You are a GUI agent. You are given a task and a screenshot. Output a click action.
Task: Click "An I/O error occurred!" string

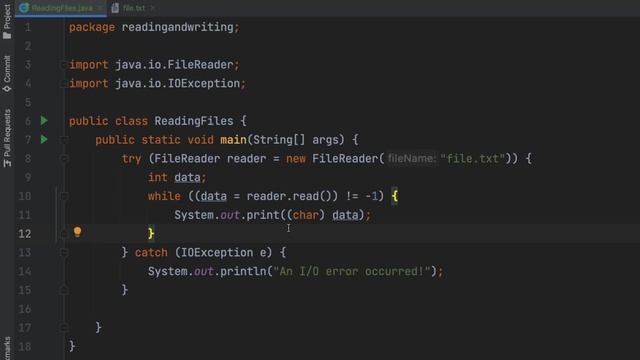click(x=352, y=271)
